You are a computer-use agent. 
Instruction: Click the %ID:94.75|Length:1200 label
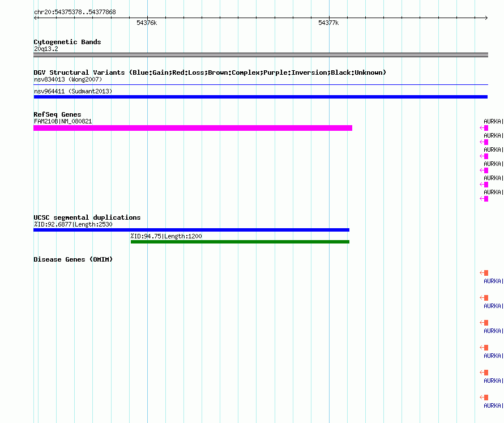tap(166, 236)
